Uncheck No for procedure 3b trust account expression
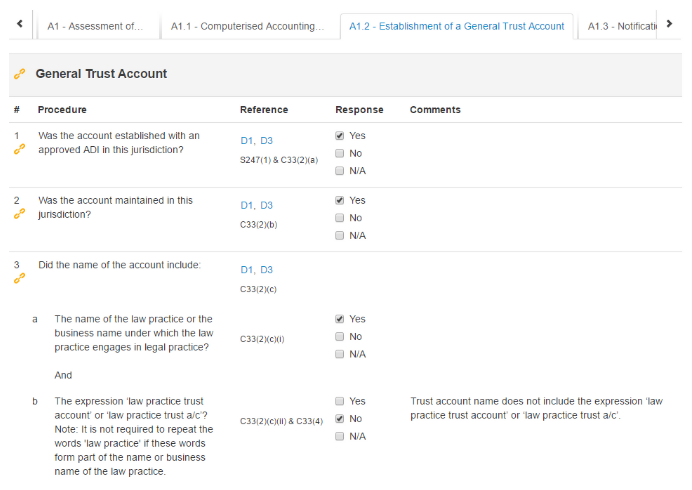 (340, 419)
